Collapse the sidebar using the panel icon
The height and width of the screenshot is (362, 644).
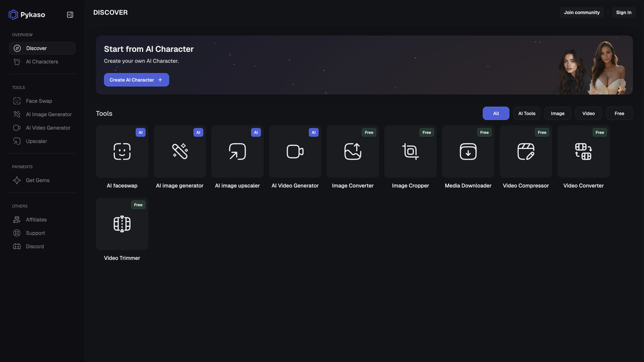(x=70, y=15)
